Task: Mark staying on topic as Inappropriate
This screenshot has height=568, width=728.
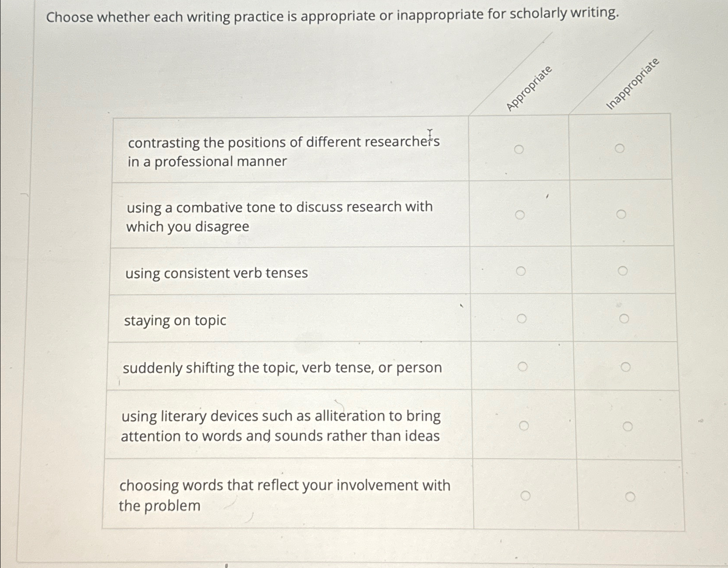Action: point(624,319)
